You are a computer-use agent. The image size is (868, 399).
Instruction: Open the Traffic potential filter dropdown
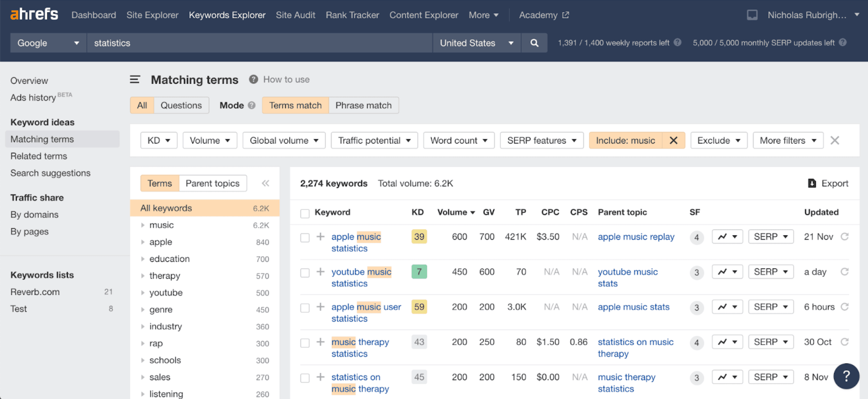pos(374,140)
